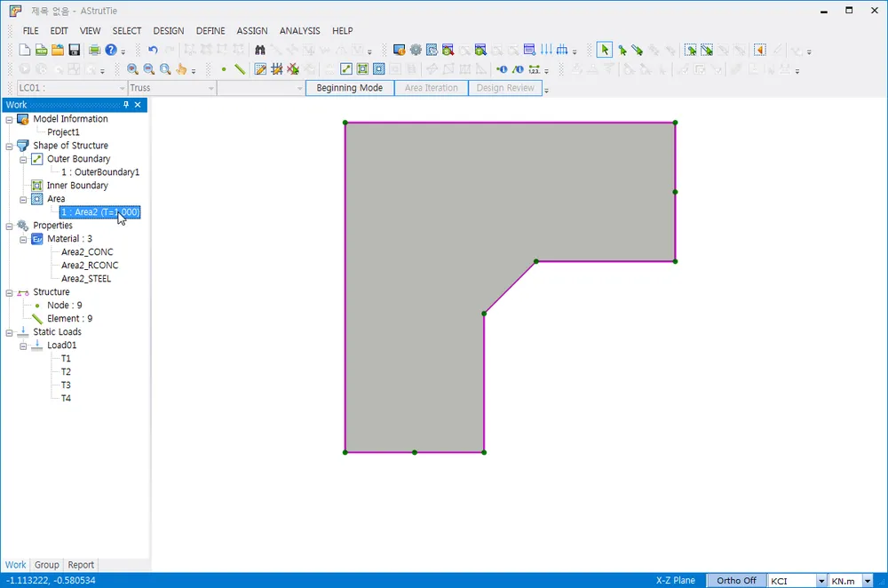Open the ANALYSIS menu
The height and width of the screenshot is (588, 888).
coord(299,30)
